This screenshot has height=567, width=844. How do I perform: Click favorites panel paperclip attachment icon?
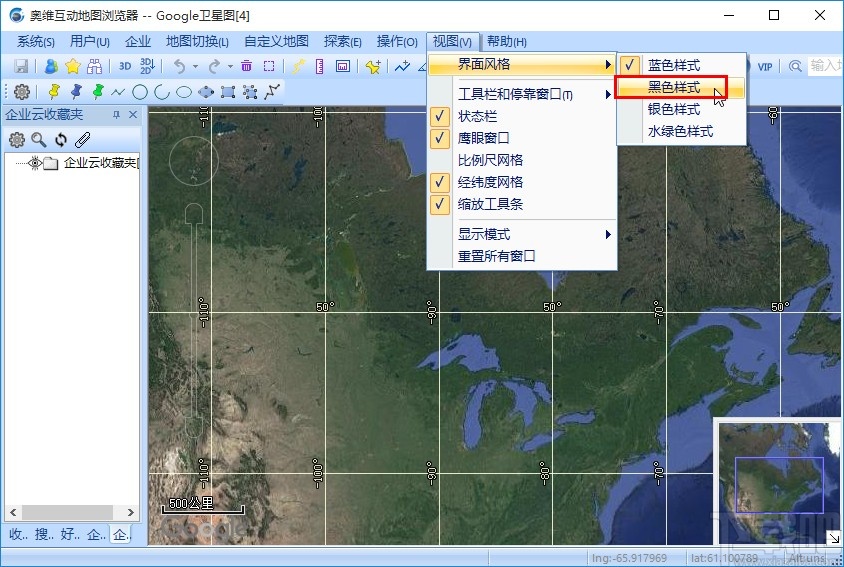tap(82, 140)
